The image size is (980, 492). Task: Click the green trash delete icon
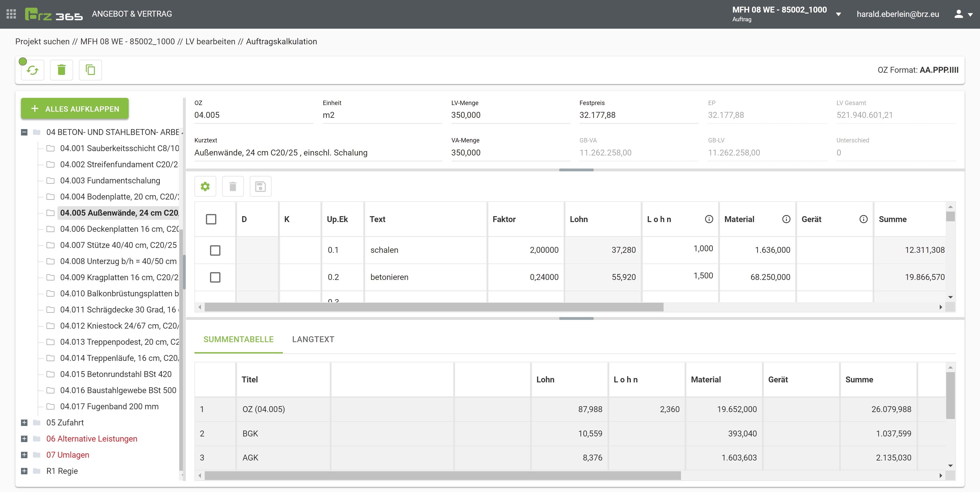(61, 70)
